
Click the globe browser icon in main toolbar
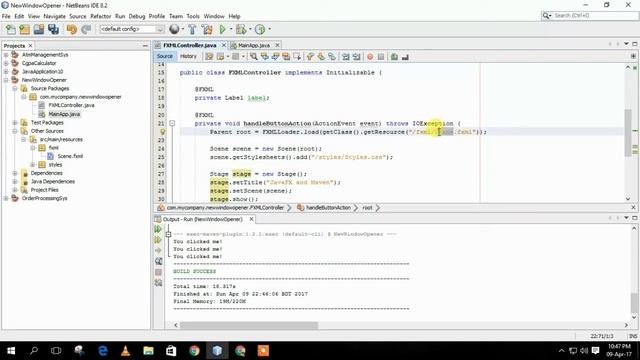click(174, 29)
